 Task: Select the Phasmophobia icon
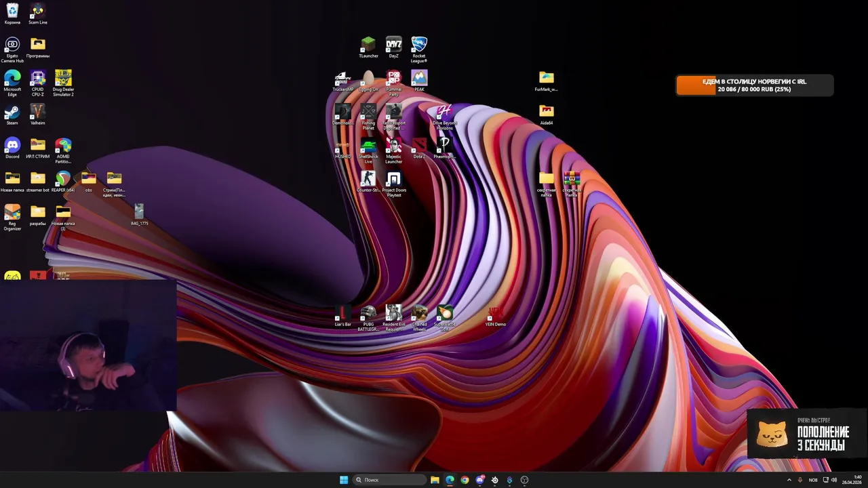coord(444,148)
